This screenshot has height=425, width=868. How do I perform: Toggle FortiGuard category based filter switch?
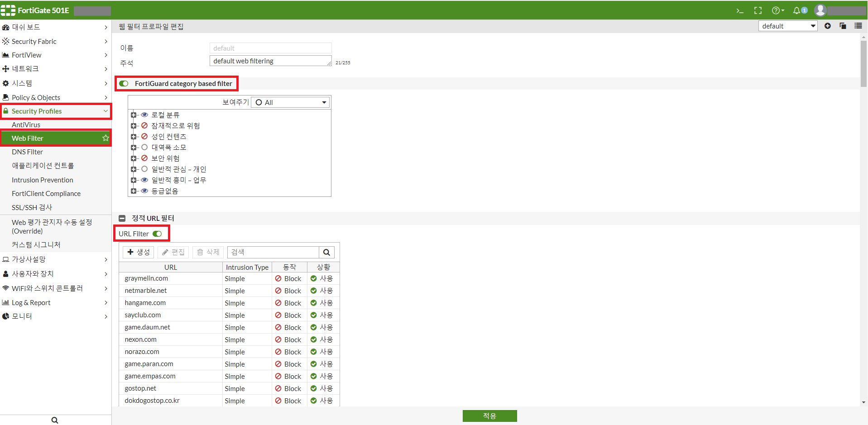(124, 83)
